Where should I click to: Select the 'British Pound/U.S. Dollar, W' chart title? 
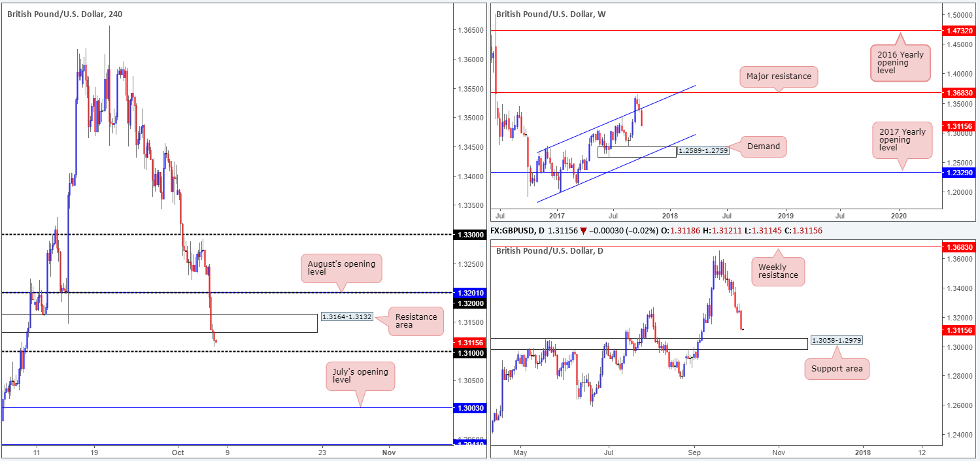(550, 14)
